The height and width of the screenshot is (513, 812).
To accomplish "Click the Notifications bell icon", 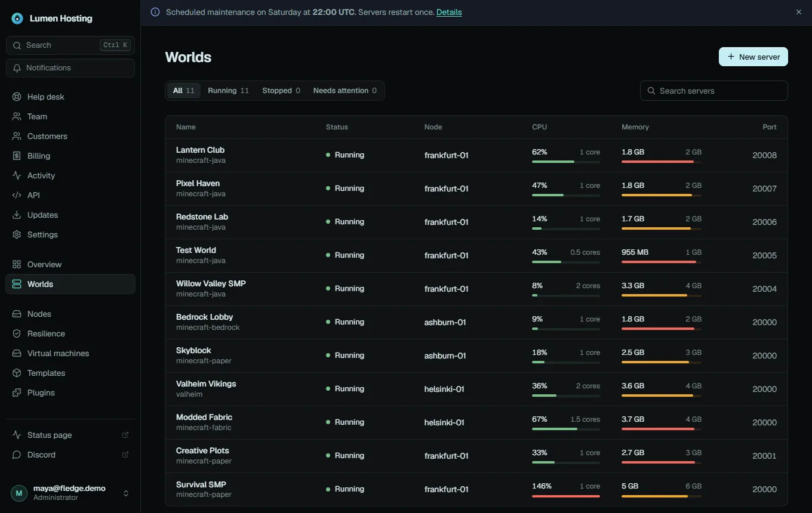I will click(17, 68).
